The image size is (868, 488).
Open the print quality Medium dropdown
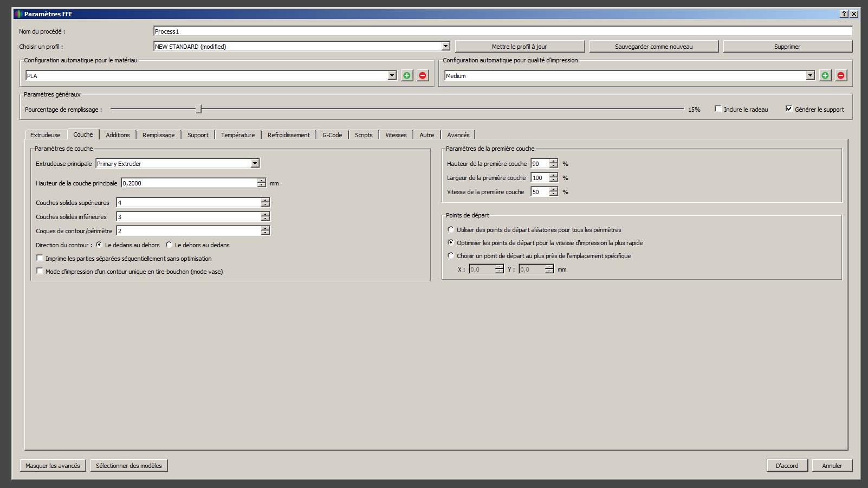[x=810, y=76]
